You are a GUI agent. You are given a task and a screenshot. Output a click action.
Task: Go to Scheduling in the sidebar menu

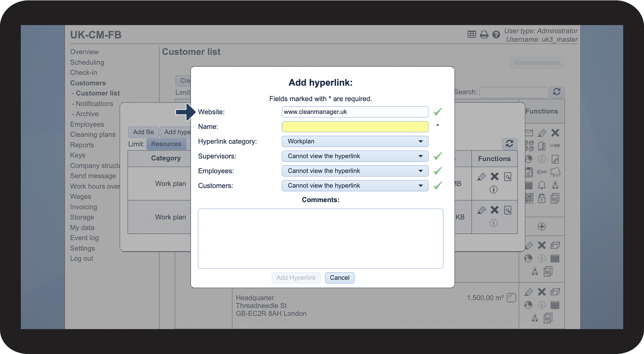(x=87, y=62)
